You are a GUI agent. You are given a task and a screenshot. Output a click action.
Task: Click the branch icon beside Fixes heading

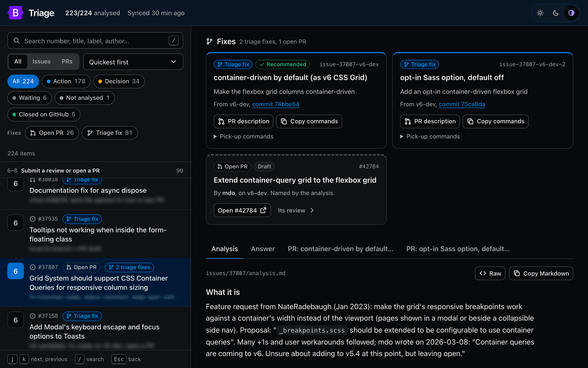[209, 42]
